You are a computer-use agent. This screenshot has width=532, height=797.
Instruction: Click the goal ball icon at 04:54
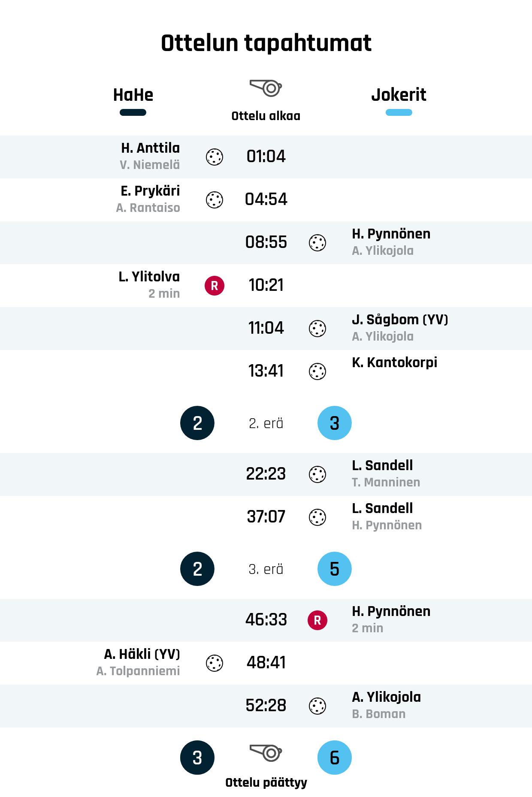coord(215,200)
